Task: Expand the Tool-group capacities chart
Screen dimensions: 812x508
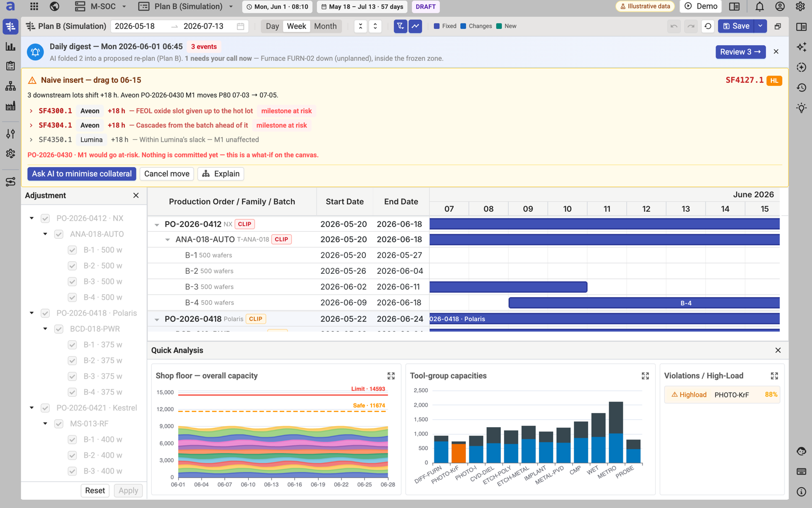Action: [x=645, y=376]
